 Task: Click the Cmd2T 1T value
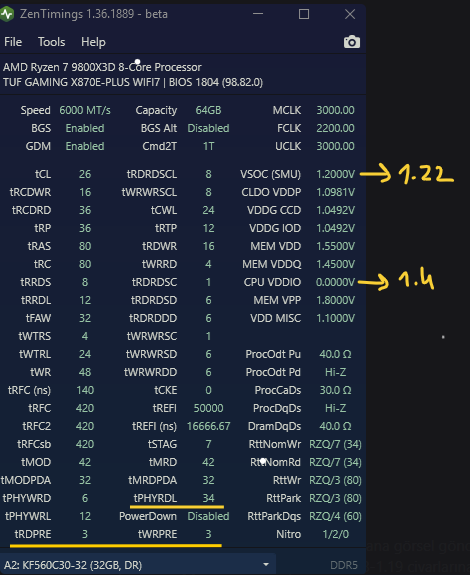pos(208,146)
